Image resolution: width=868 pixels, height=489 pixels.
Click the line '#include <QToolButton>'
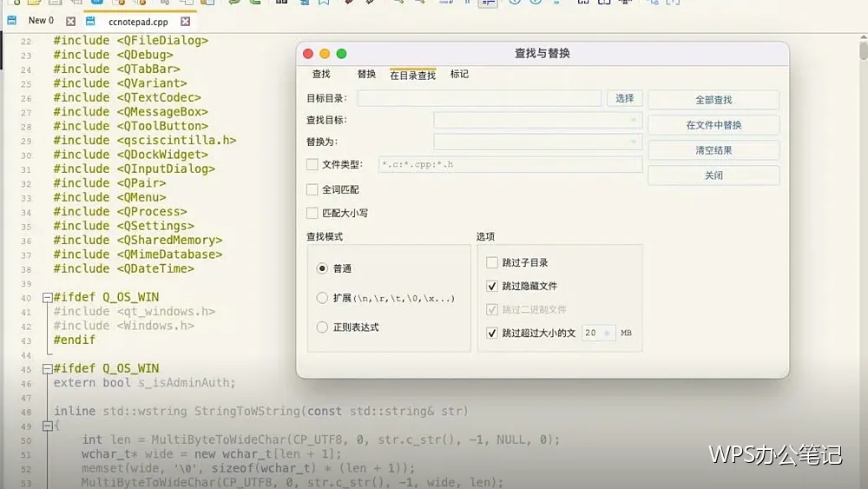(x=131, y=126)
